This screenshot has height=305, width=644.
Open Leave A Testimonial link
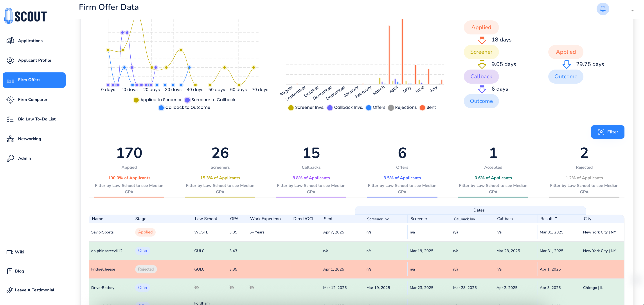(x=34, y=290)
